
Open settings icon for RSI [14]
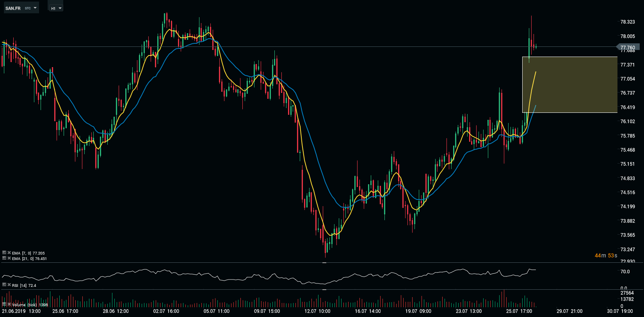click(x=4, y=285)
